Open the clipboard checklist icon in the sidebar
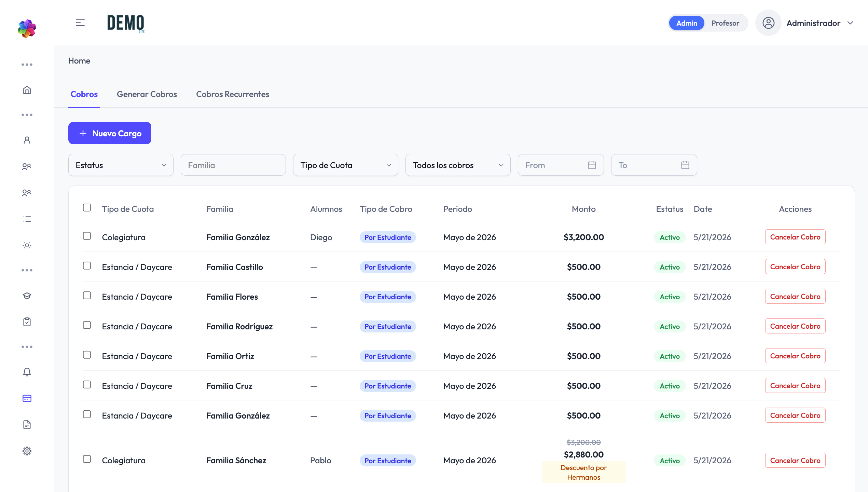868x492 pixels. click(27, 322)
